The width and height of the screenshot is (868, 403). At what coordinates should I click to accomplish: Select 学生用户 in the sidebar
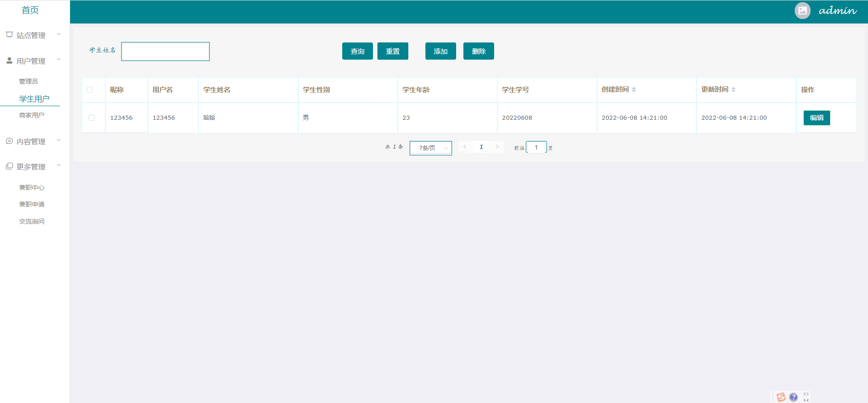tap(34, 99)
